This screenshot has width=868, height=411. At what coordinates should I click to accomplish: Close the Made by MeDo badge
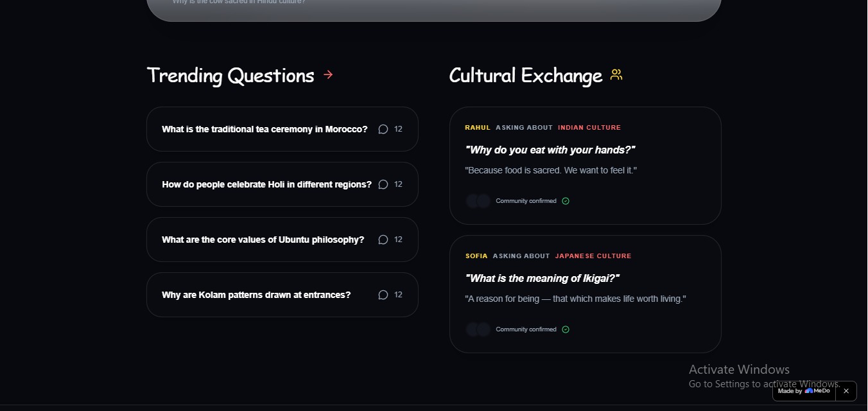tap(846, 390)
